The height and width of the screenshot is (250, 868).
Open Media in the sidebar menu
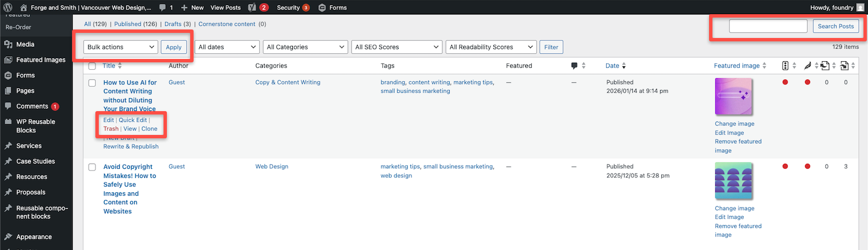[25, 44]
